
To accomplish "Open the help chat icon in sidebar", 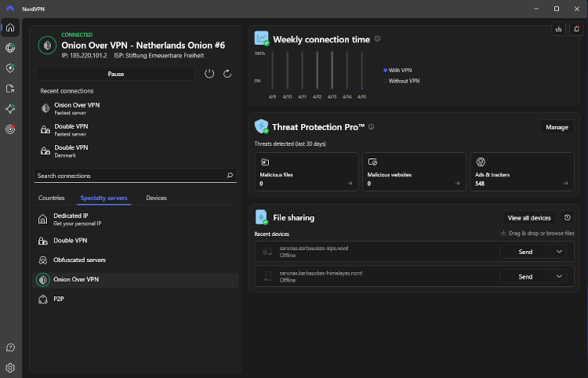I will tap(10, 347).
